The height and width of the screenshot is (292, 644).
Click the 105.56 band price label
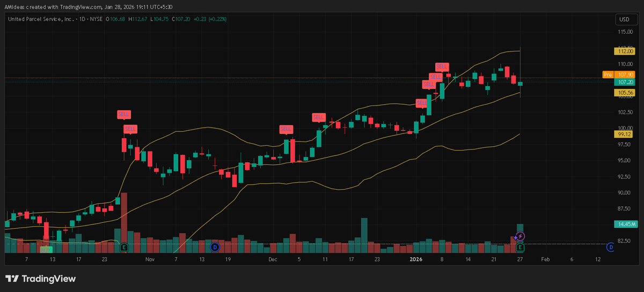tap(625, 93)
